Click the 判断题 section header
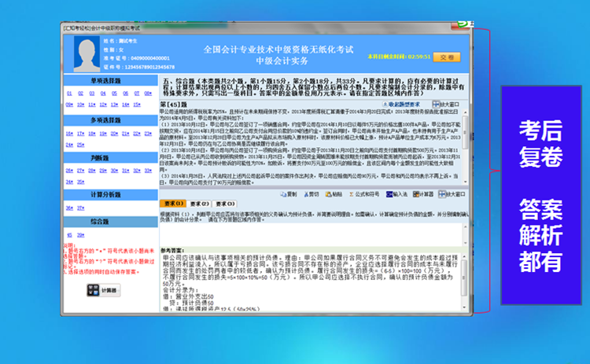This screenshot has width=590, height=364. (x=110, y=157)
